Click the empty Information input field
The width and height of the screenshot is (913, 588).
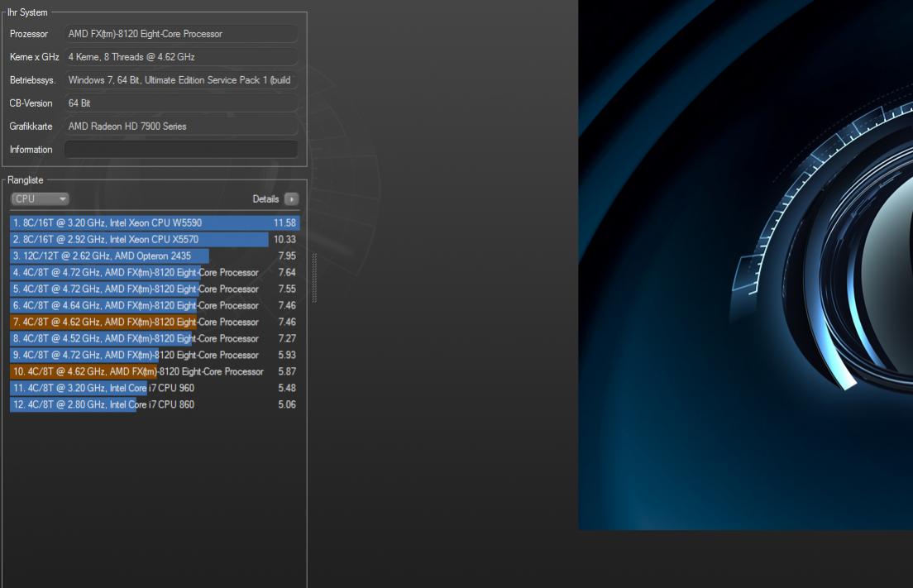[181, 150]
